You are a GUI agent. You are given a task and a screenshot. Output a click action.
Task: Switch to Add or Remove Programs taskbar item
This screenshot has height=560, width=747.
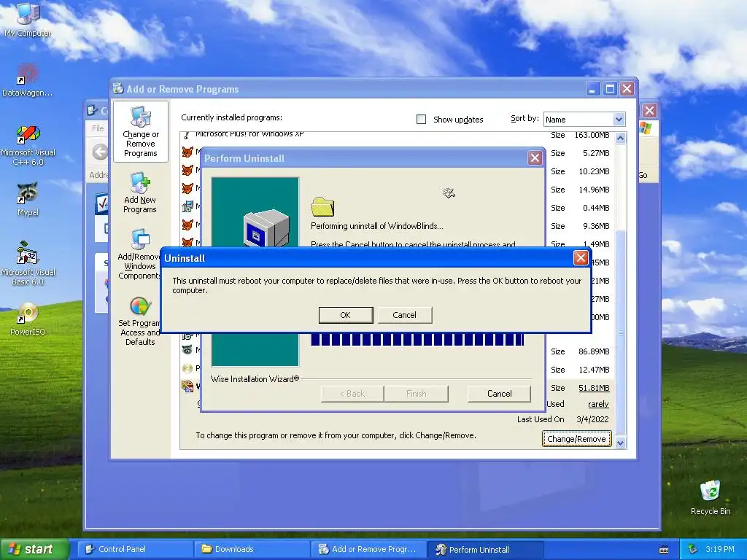click(368, 549)
